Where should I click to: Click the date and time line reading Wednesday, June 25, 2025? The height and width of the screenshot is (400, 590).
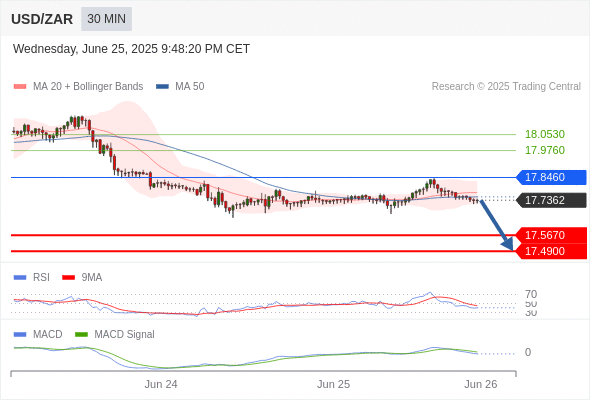coord(131,49)
